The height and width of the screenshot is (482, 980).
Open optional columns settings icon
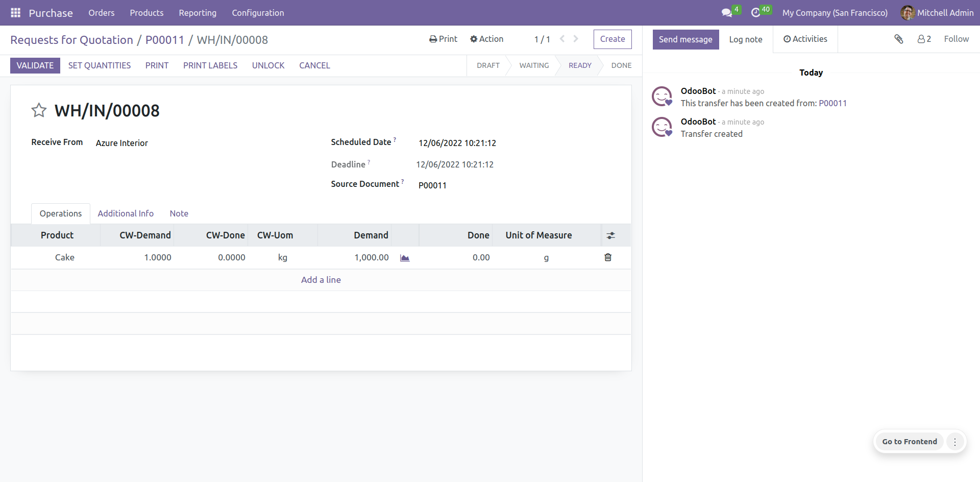click(610, 235)
